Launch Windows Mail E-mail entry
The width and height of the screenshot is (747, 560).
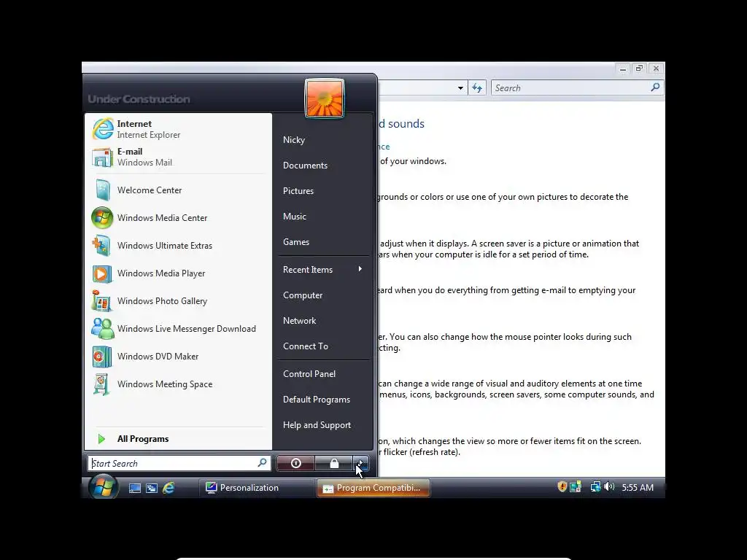177,157
